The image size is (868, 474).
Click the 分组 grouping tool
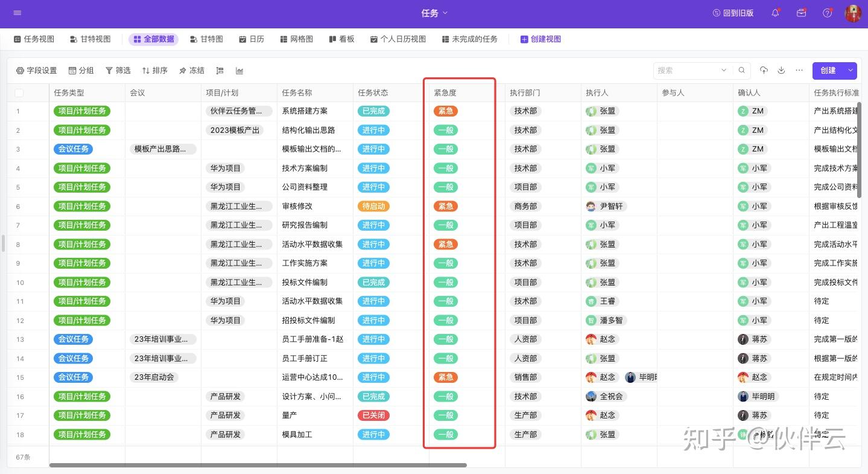click(81, 71)
